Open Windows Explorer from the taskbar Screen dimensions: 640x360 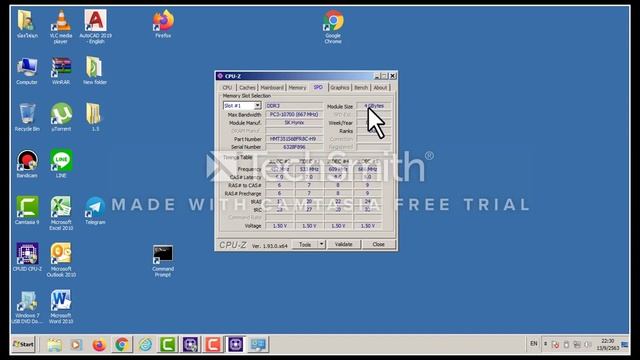point(55,345)
